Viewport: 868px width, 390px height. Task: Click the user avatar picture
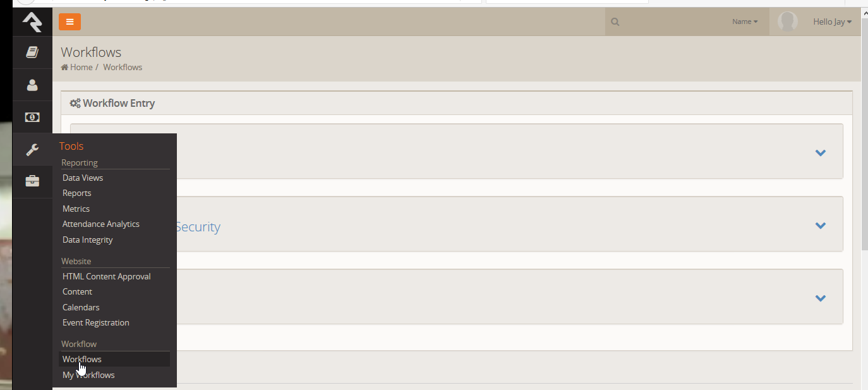click(x=787, y=21)
